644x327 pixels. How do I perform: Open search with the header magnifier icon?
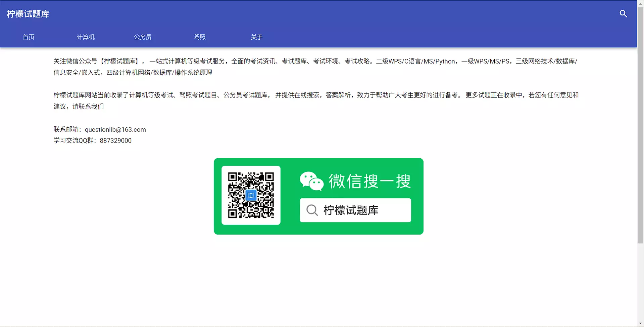click(623, 14)
